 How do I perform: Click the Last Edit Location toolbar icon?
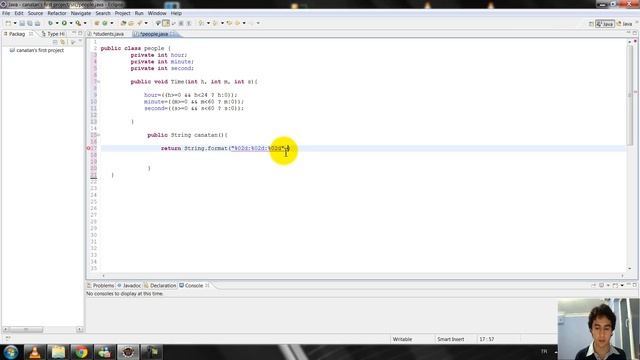(229, 23)
